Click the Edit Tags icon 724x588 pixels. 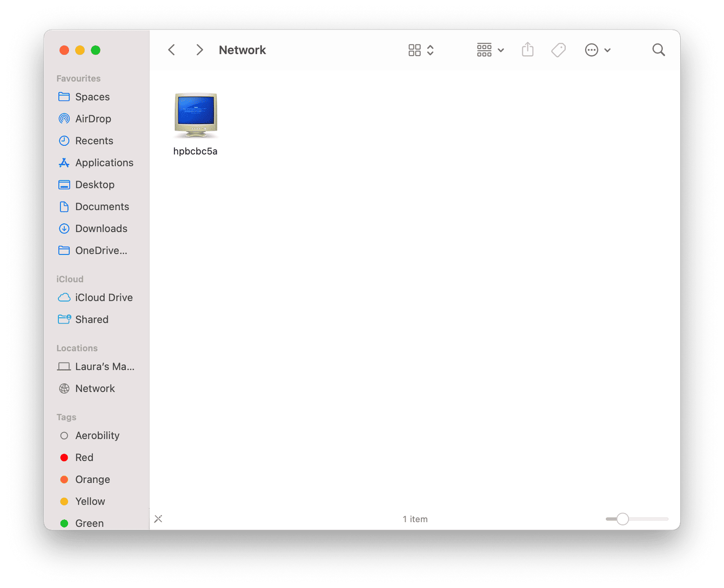tap(558, 50)
